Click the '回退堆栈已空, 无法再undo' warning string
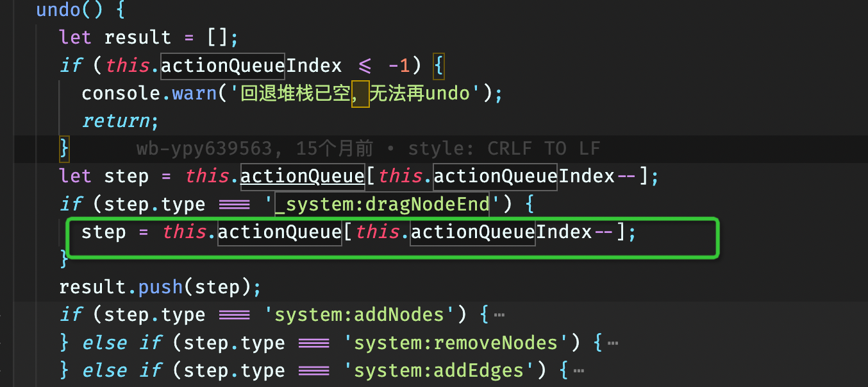Screen dimensions: 868x387 tap(355, 93)
